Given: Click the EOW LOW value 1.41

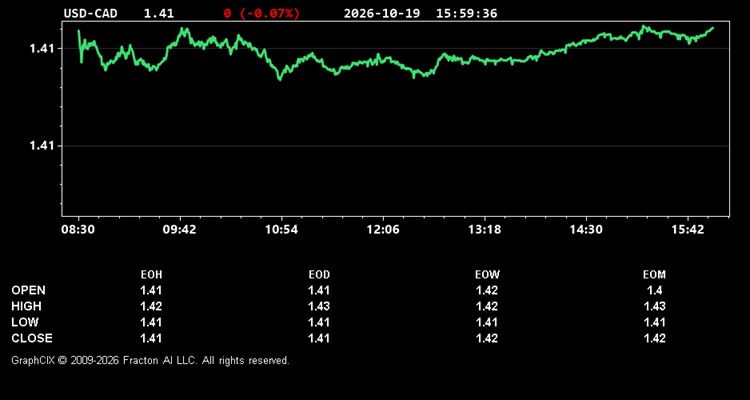Looking at the screenshot, I should 487,322.
